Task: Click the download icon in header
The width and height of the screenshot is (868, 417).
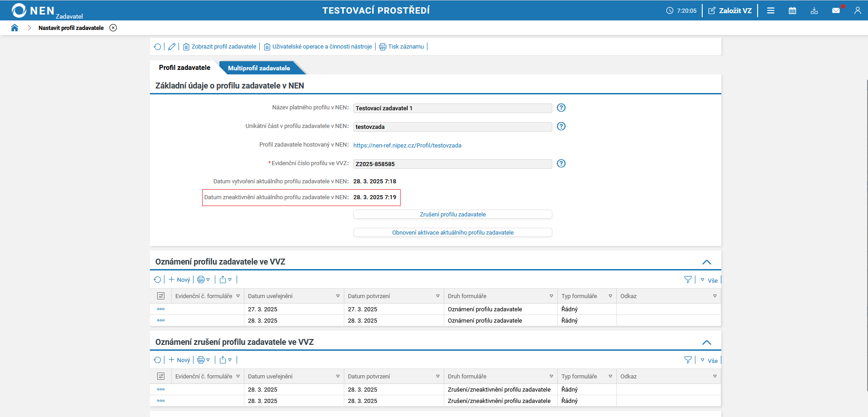Action: click(x=814, y=10)
